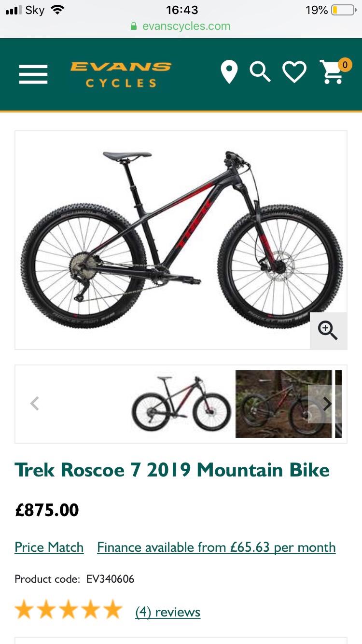Open the store locator pin icon
Image resolution: width=362 pixels, height=644 pixels.
229,72
